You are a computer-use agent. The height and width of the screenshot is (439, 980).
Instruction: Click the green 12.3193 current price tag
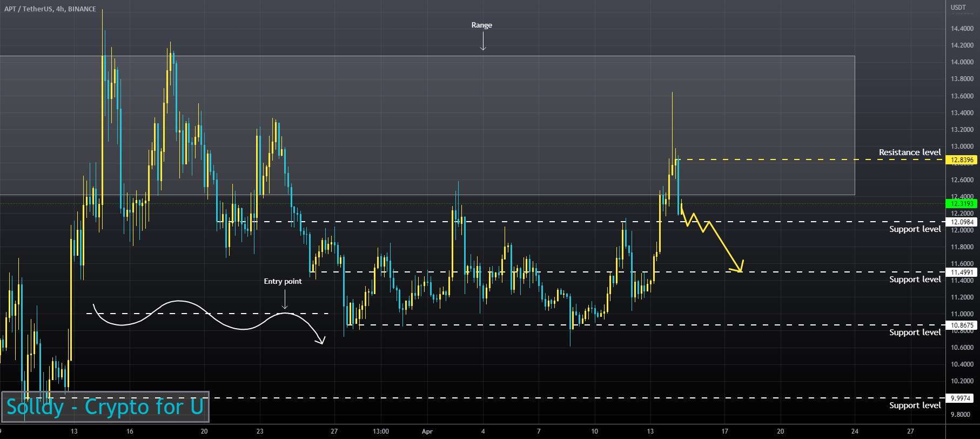962,204
